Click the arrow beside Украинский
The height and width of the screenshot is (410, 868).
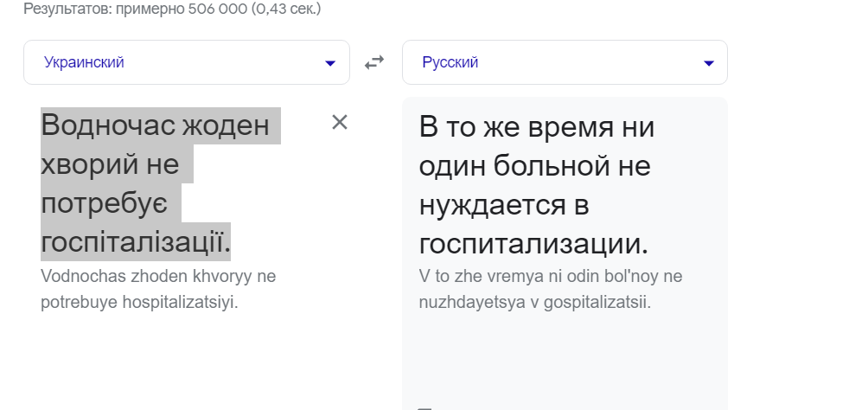(x=330, y=63)
